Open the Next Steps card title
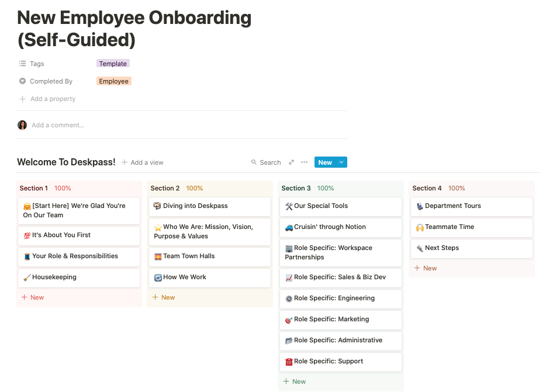 click(442, 248)
